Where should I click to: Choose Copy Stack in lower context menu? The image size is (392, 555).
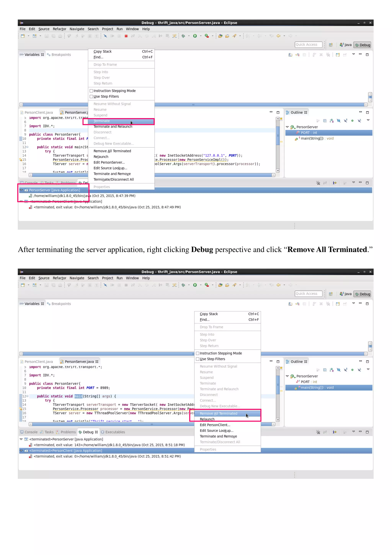point(228,314)
